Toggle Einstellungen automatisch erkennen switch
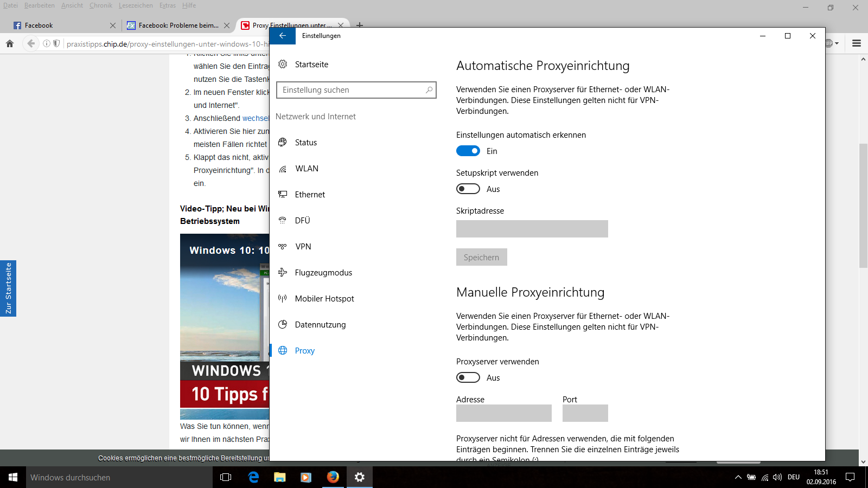Image resolution: width=868 pixels, height=488 pixels. coord(468,151)
